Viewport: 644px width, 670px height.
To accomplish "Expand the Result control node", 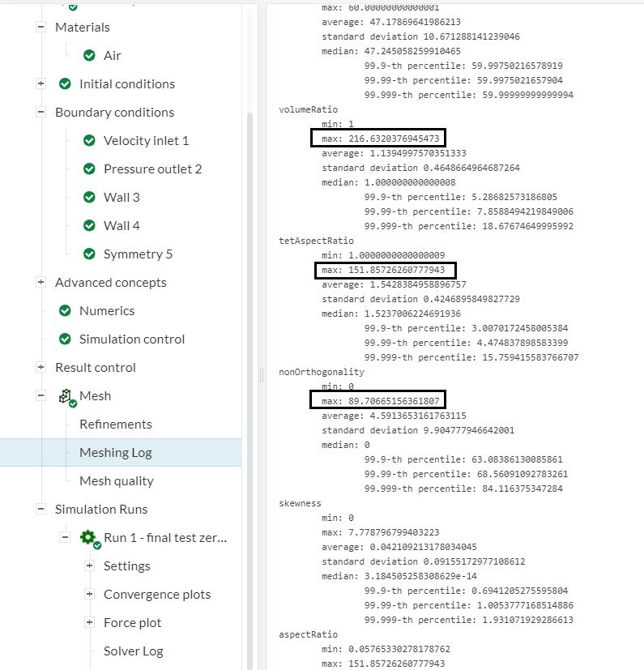I will pos(41,367).
